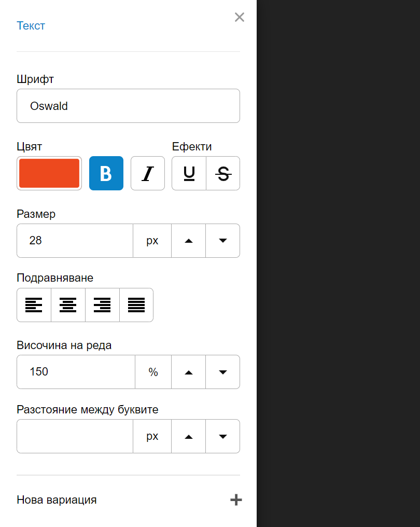Decrease font size with down arrow
The height and width of the screenshot is (527, 420).
pos(223,241)
